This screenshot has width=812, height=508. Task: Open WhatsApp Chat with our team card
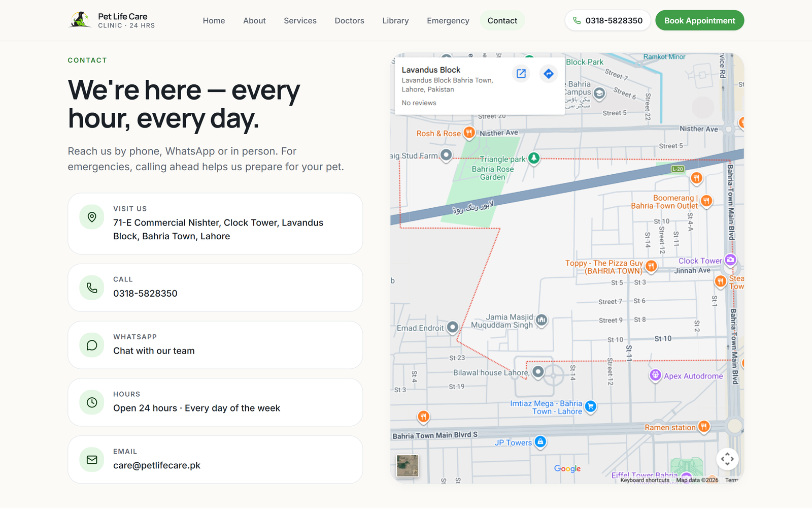point(215,345)
